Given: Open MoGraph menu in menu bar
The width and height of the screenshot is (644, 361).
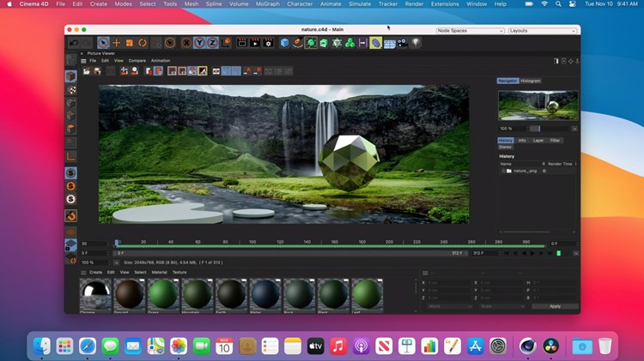Looking at the screenshot, I should [268, 3].
